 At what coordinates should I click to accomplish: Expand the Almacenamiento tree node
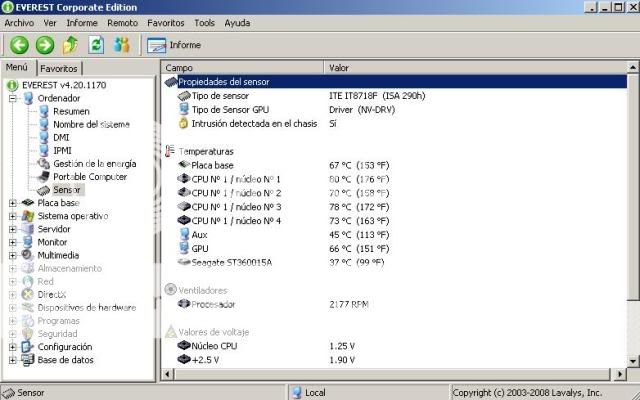(x=13, y=268)
